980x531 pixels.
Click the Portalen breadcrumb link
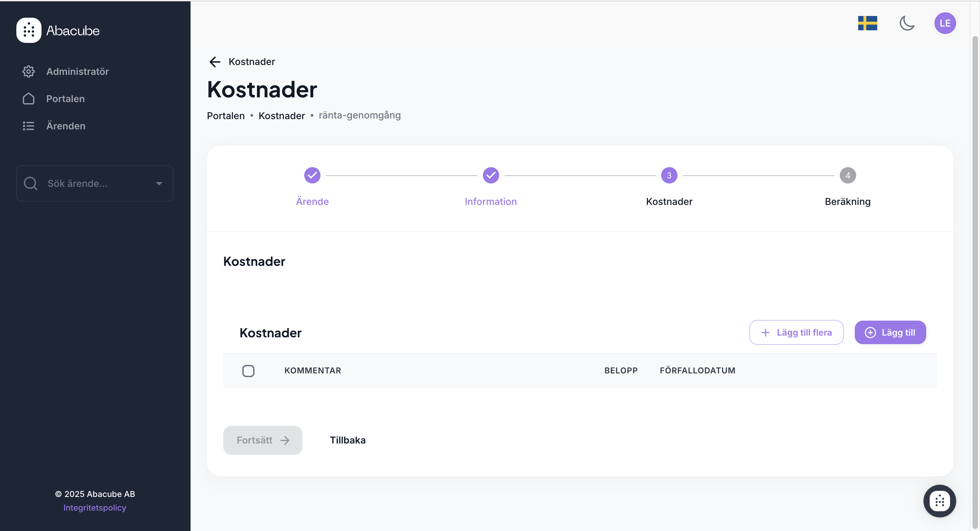tap(226, 116)
